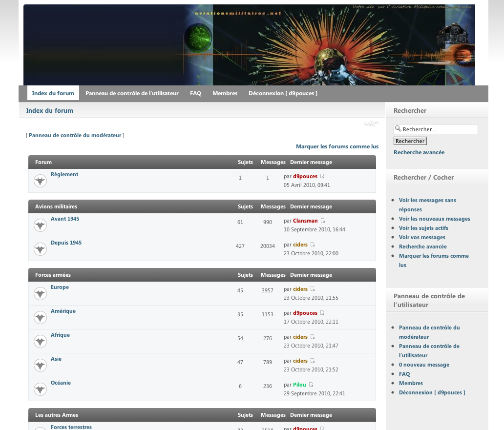Open the Avions militaires category header

click(x=56, y=206)
